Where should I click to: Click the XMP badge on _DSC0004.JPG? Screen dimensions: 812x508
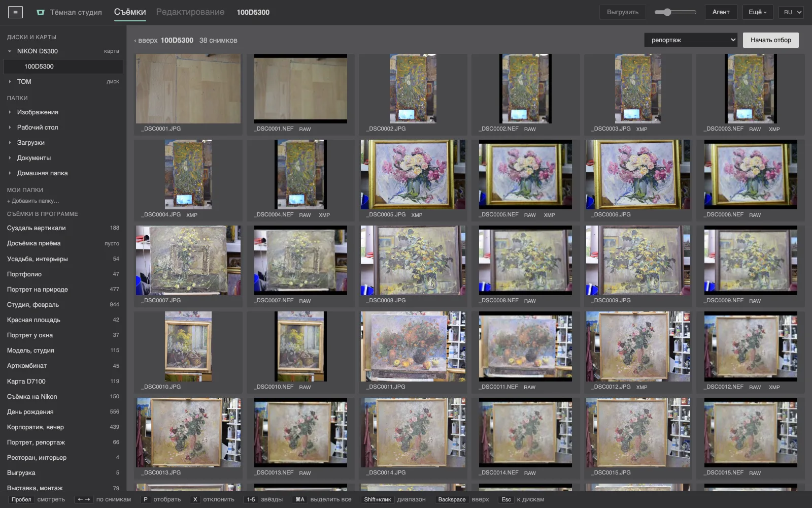pos(192,215)
